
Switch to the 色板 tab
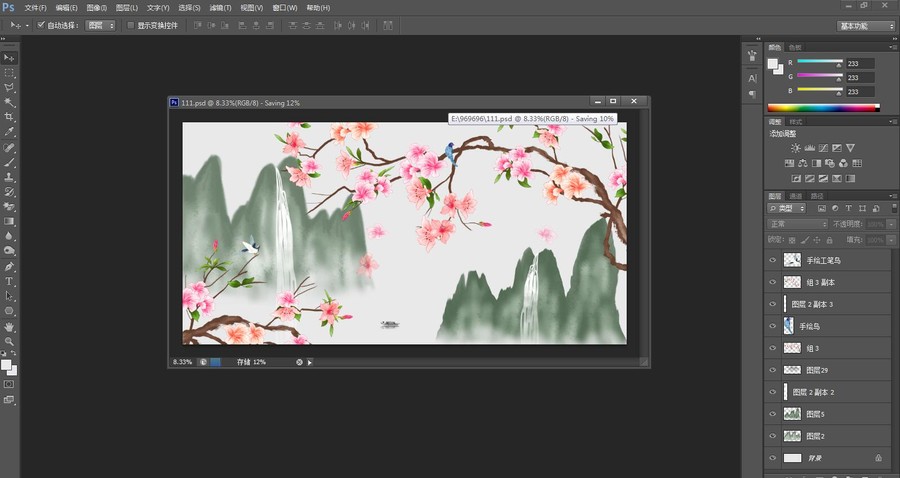[x=795, y=48]
